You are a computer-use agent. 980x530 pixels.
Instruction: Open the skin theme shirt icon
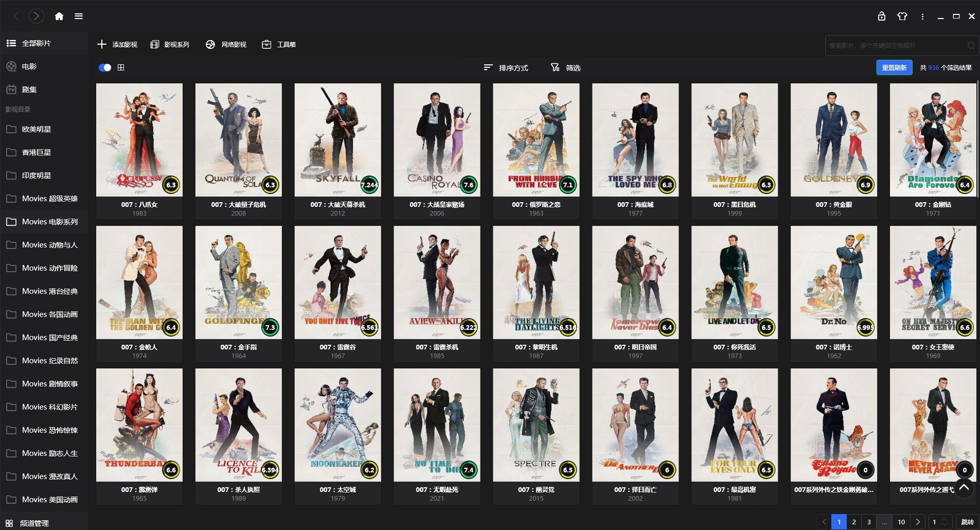pos(902,16)
